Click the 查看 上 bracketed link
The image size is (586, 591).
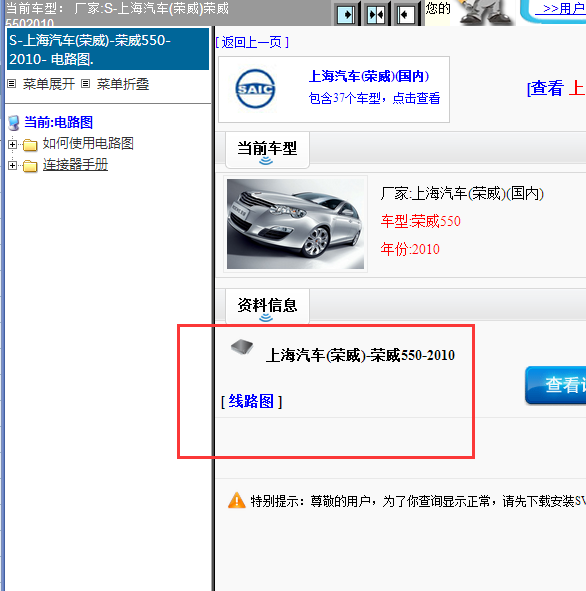tap(556, 89)
